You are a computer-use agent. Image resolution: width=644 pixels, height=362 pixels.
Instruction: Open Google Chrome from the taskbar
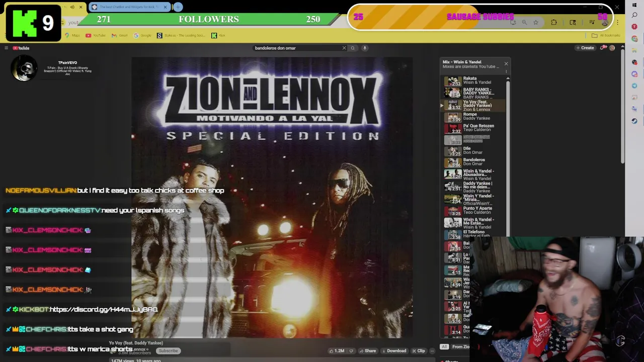coord(634,38)
